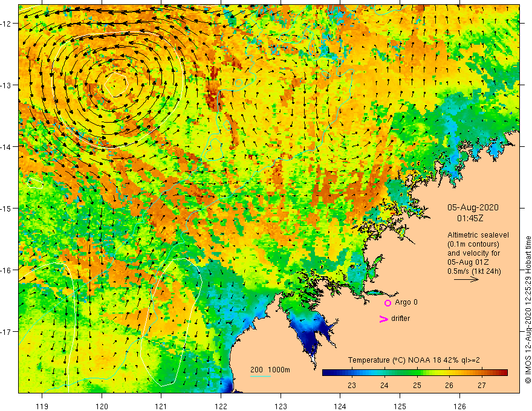Click the '0.5m/s (1kt 24h)' caption text
This screenshot has width=532, height=411.
[x=475, y=271]
